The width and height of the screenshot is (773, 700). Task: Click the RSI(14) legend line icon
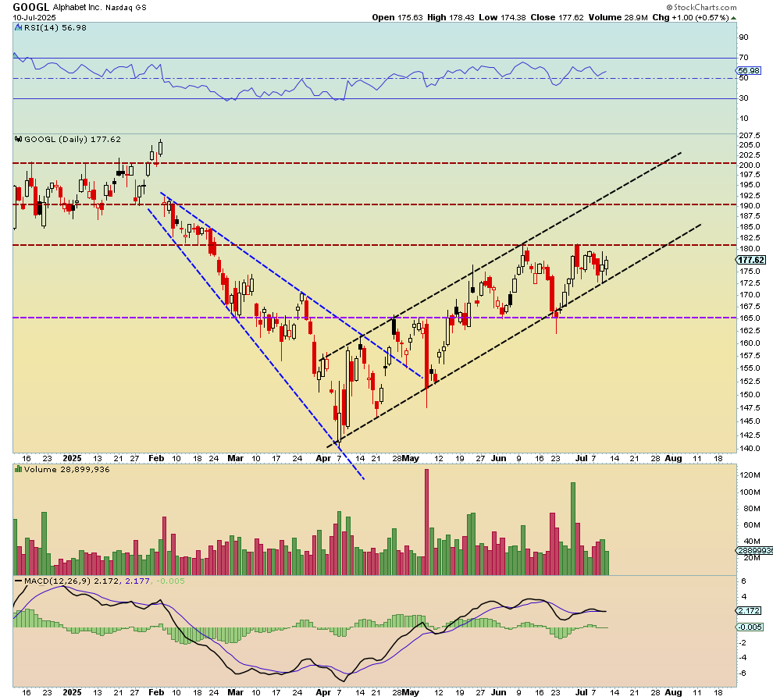(x=19, y=28)
